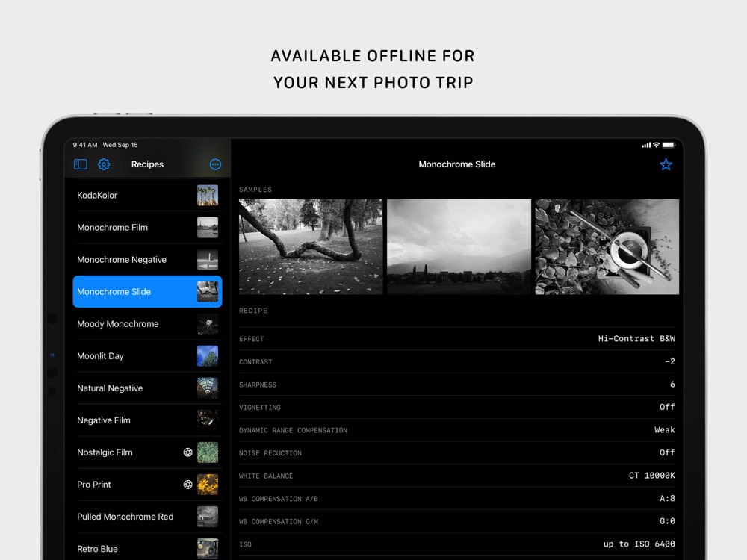The image size is (747, 560).
Task: Open the Nostalgic Film green thumbnail
Action: [208, 452]
